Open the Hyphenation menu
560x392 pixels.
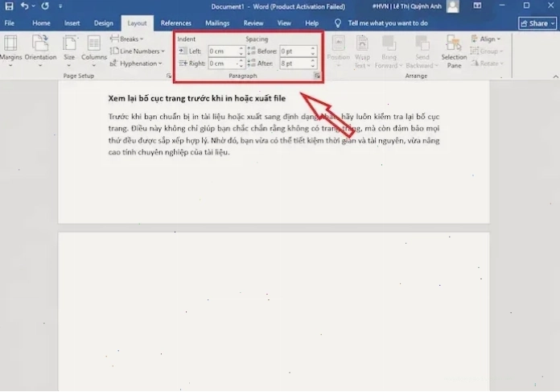pyautogui.click(x=136, y=64)
